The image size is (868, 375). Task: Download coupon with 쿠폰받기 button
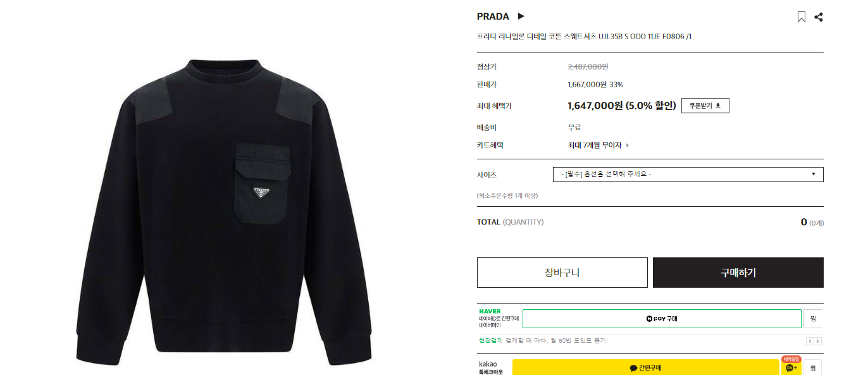(x=705, y=106)
